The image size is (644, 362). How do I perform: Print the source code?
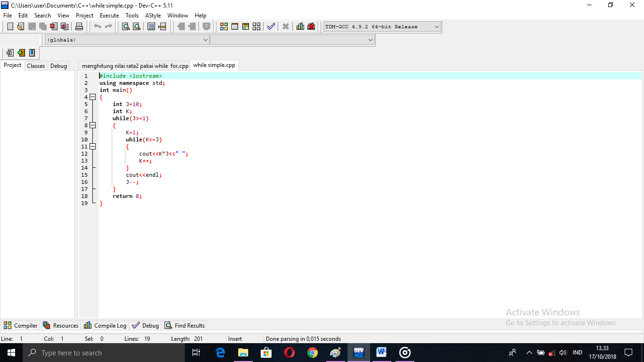click(80, 26)
